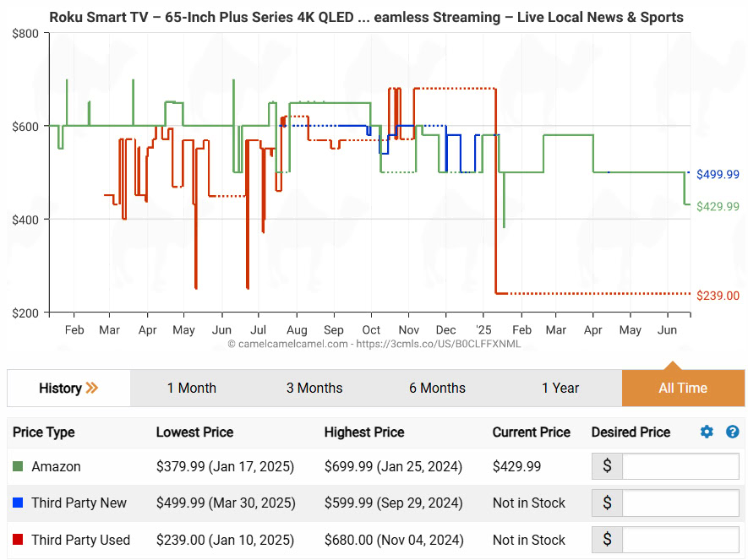Click the Amazon price type label
This screenshot has width=748, height=560.
(x=56, y=466)
